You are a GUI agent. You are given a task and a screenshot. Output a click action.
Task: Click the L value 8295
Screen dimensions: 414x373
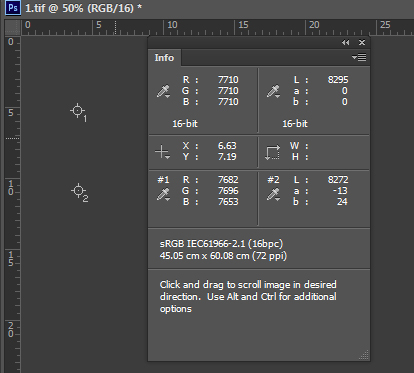click(338, 80)
